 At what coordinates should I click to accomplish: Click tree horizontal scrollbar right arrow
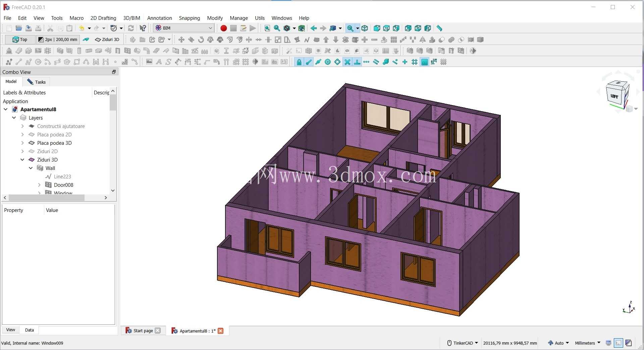tap(106, 198)
